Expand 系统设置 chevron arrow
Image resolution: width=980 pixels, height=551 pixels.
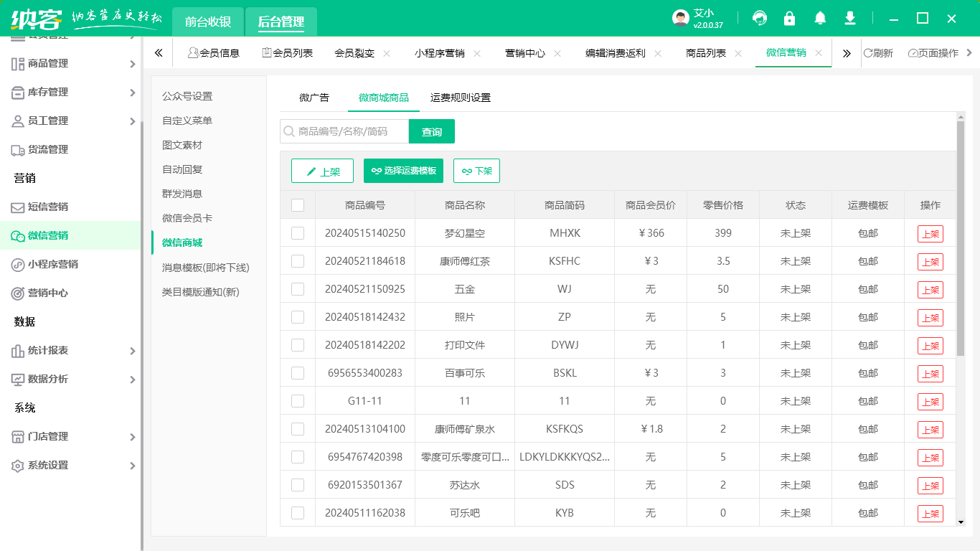coord(132,466)
